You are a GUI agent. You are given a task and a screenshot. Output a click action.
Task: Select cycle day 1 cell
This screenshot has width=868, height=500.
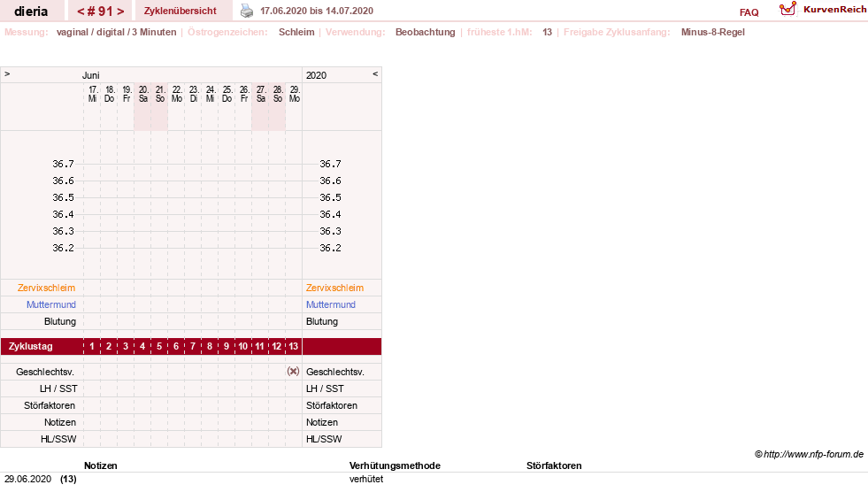pos(92,346)
